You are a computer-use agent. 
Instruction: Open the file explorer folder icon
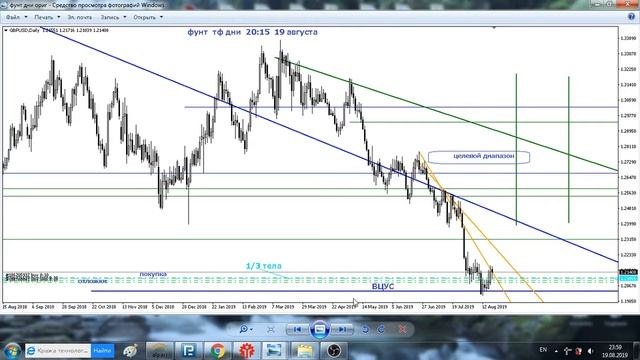point(304,351)
